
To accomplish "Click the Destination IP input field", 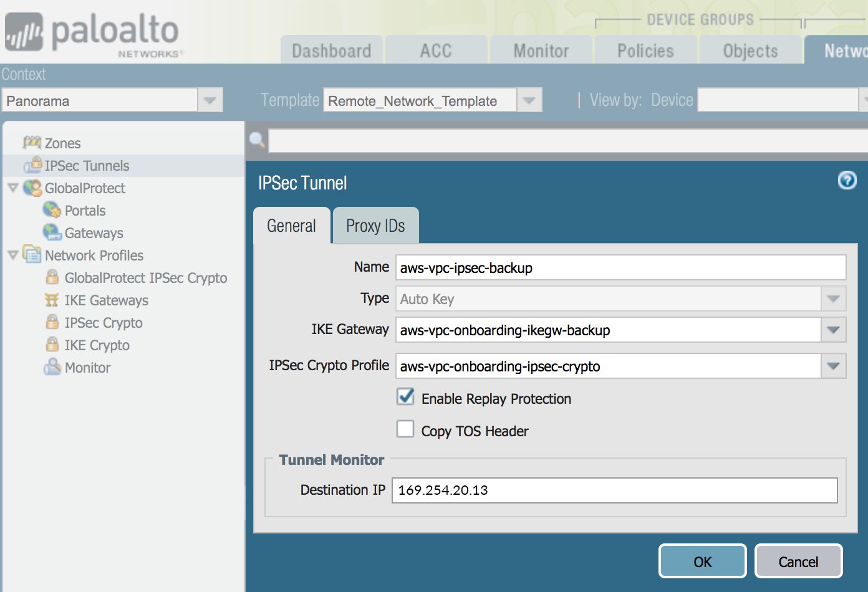I will tap(614, 490).
